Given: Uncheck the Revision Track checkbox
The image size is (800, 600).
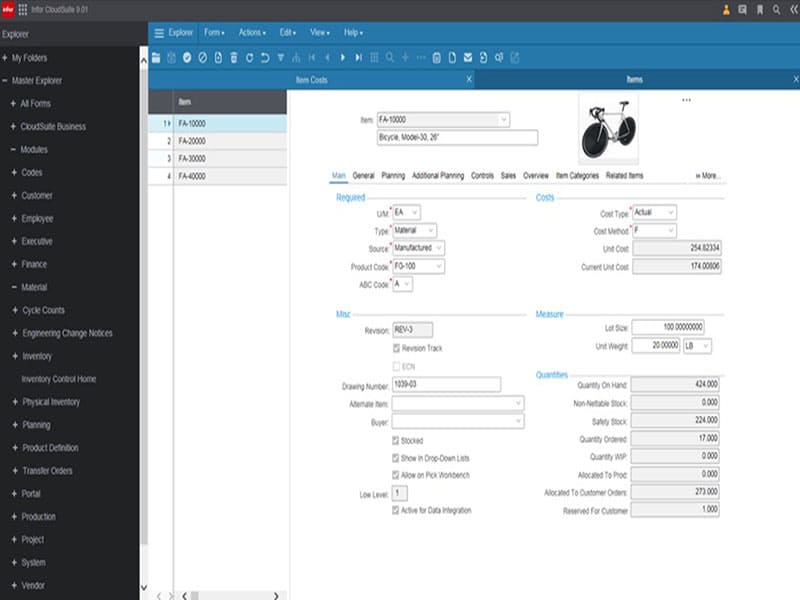Looking at the screenshot, I should [x=396, y=348].
